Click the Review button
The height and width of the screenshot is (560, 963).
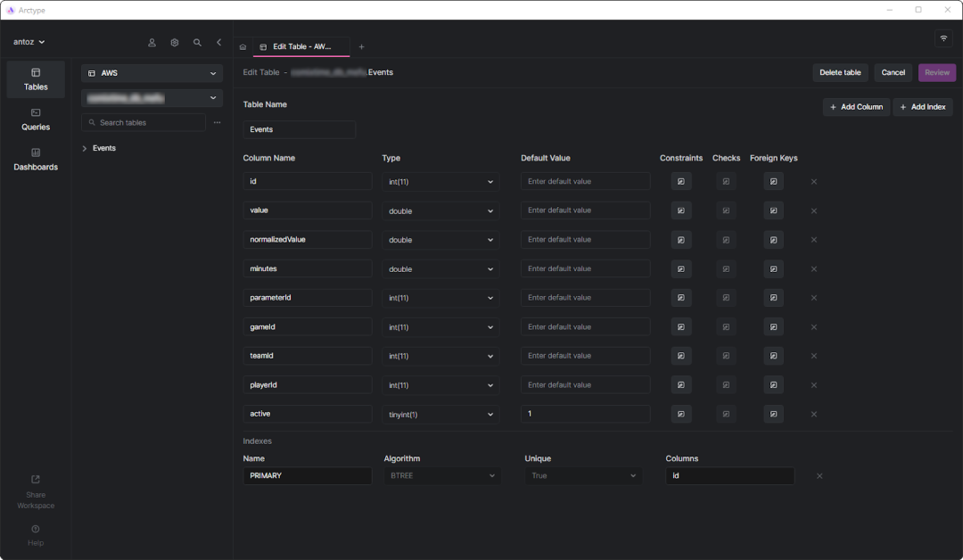[937, 72]
